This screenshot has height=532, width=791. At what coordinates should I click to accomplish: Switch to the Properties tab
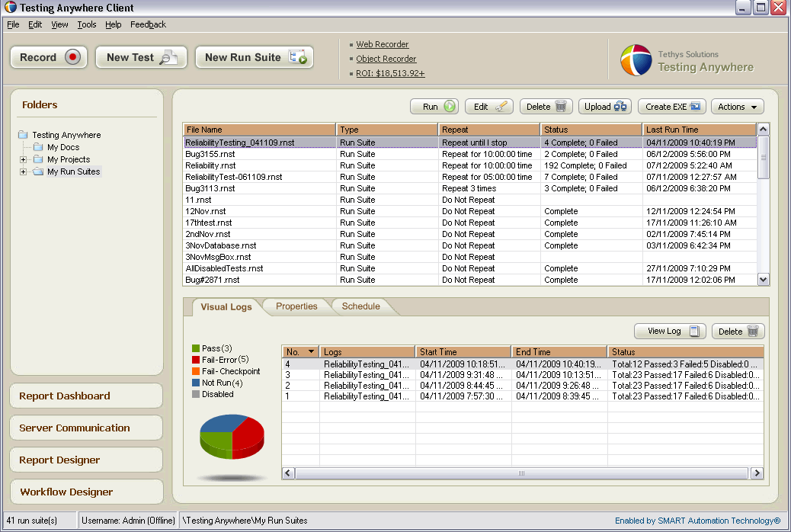click(x=296, y=306)
